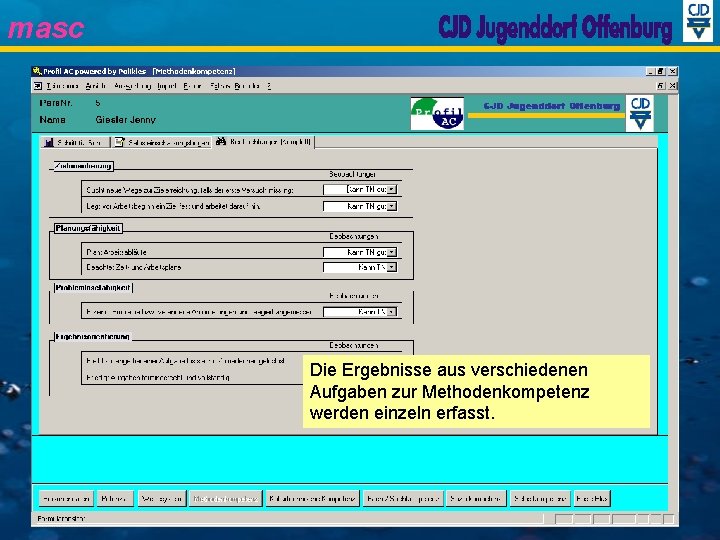Click the name 'Giesler Jenny'
The width and height of the screenshot is (720, 540).
[125, 120]
